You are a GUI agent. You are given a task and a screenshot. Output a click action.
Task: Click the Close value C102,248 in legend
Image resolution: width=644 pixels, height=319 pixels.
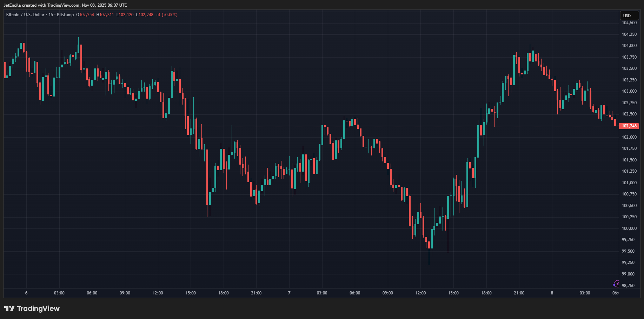pos(145,15)
